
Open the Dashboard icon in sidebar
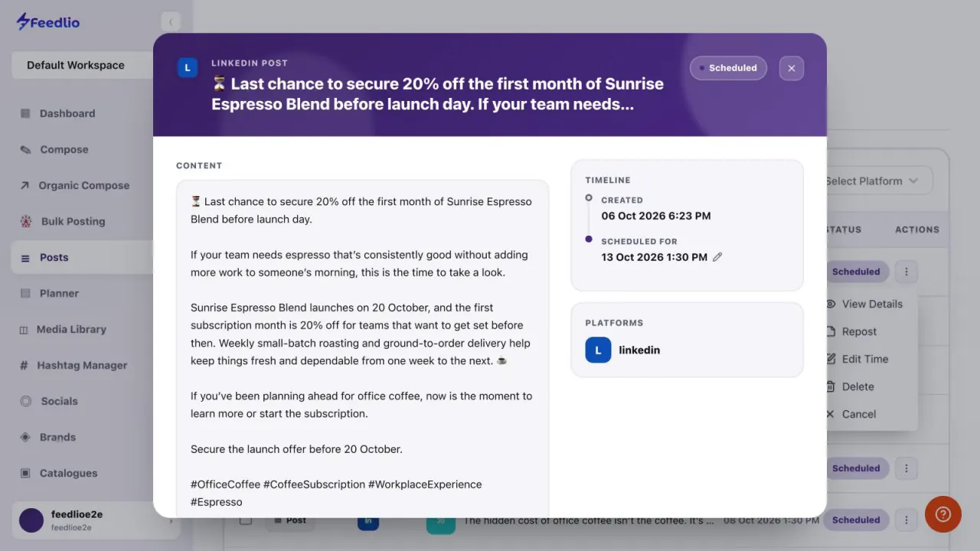[x=25, y=113]
